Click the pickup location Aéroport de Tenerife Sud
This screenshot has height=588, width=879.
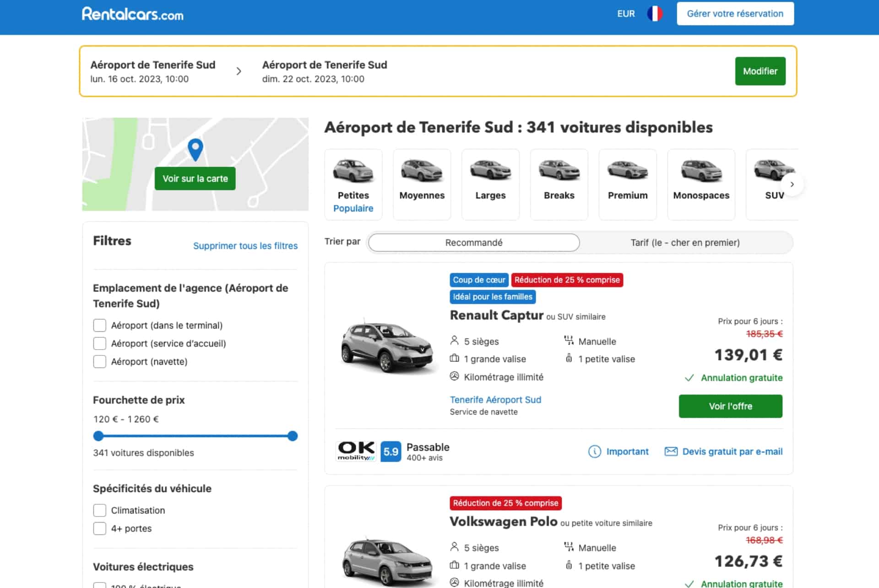153,65
